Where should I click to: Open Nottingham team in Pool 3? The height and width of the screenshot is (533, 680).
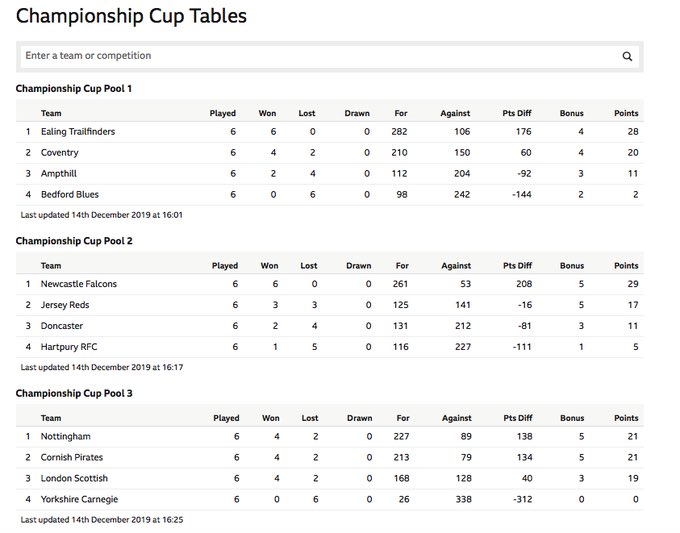[66, 437]
